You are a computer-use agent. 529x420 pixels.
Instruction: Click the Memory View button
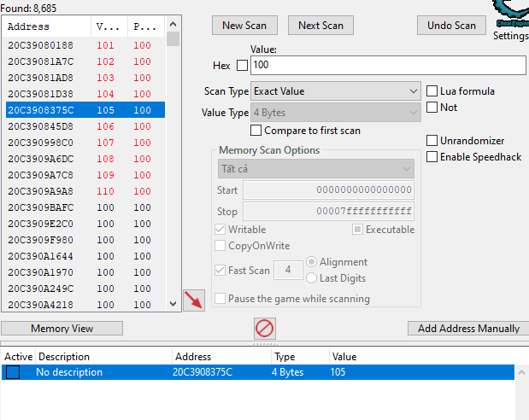point(62,329)
